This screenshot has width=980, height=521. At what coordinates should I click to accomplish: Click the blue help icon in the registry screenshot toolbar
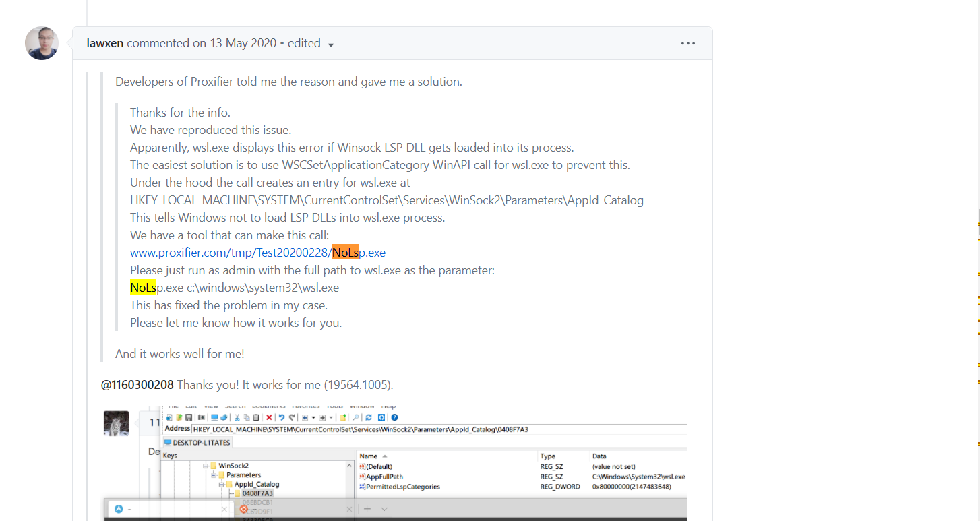394,417
